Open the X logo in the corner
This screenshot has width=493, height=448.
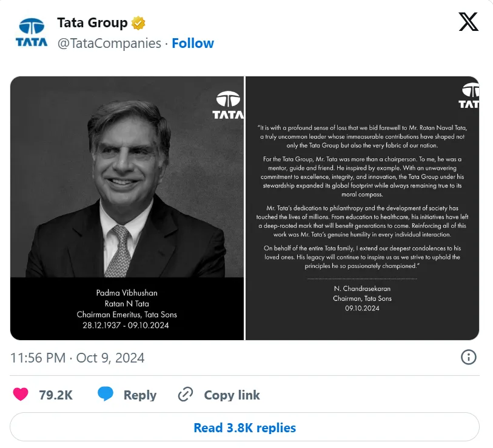coord(468,22)
